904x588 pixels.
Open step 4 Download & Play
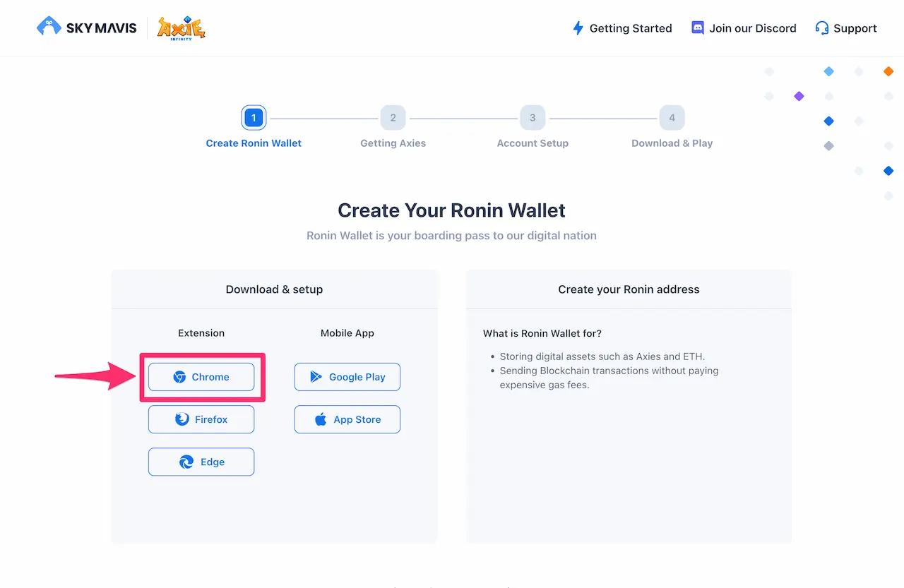(x=672, y=128)
